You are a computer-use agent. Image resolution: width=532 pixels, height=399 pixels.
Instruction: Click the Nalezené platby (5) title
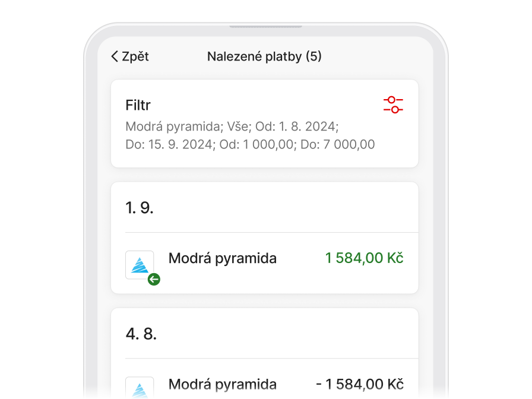pyautogui.click(x=264, y=56)
